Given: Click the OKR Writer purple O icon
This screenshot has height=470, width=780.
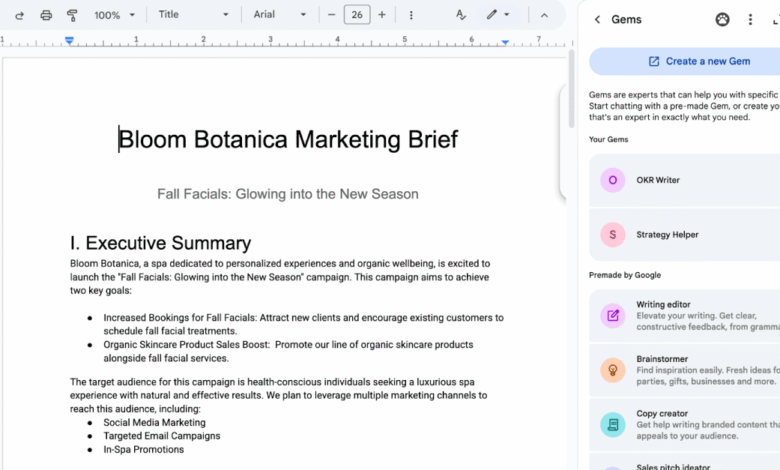Looking at the screenshot, I should coord(612,180).
